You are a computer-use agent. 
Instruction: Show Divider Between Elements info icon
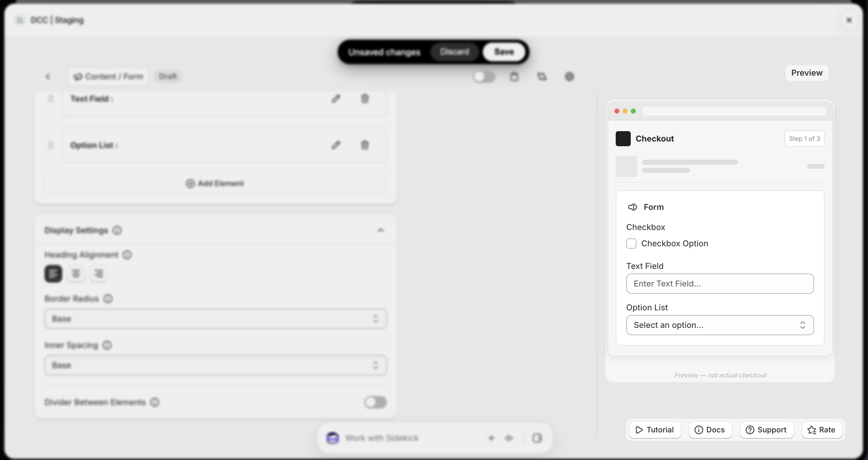pos(155,402)
